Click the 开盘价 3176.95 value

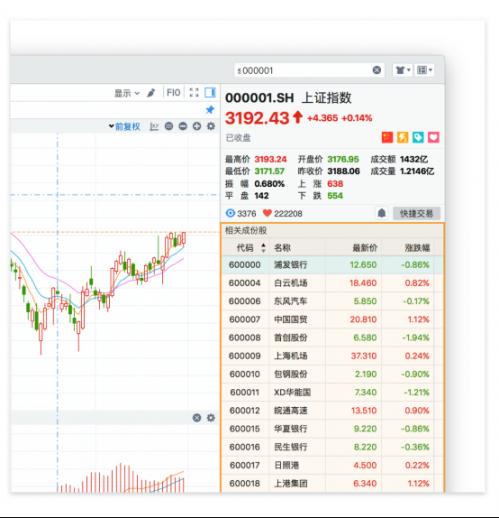tap(343, 159)
